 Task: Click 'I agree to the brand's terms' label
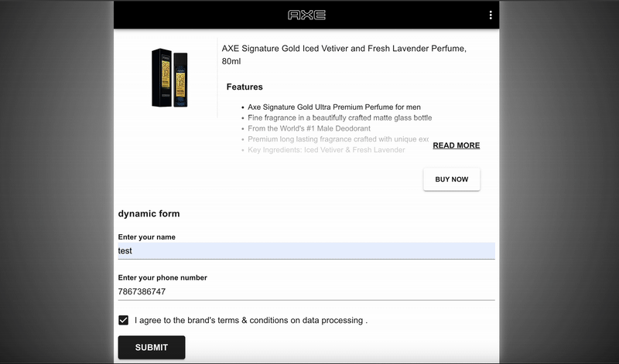pyautogui.click(x=251, y=320)
